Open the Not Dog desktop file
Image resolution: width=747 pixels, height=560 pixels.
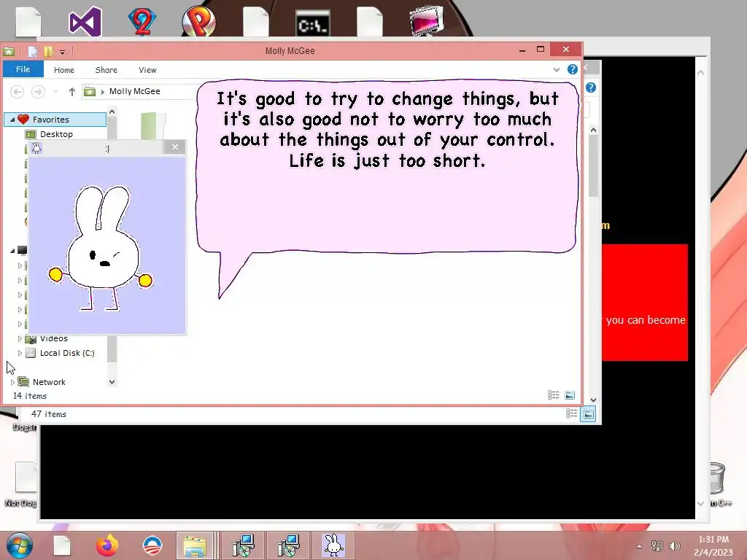[21, 483]
